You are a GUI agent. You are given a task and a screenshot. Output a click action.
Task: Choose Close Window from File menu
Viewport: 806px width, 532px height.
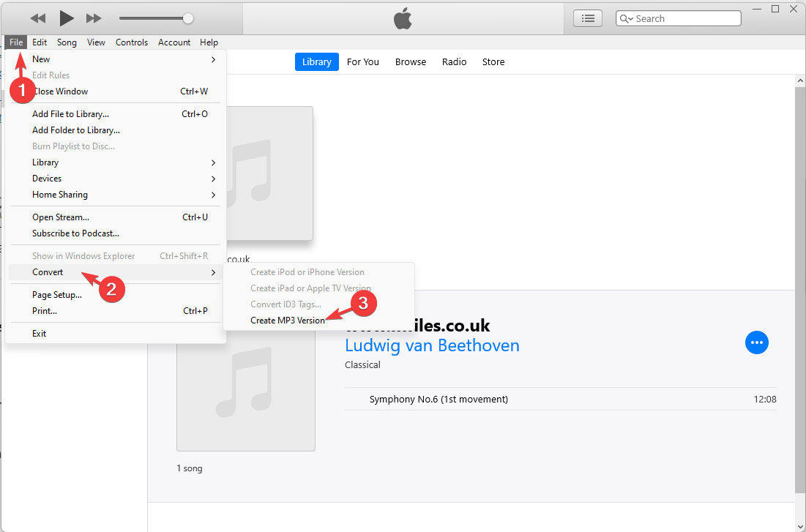click(116, 91)
